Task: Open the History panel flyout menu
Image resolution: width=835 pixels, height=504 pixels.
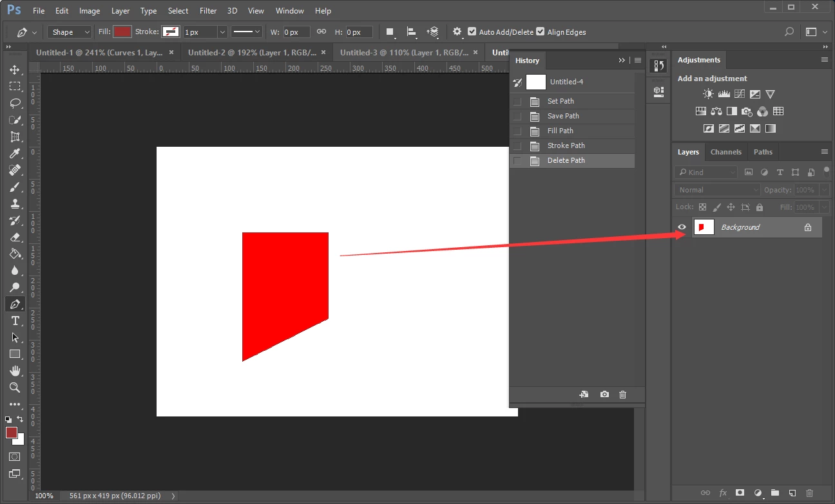Action: tap(638, 61)
